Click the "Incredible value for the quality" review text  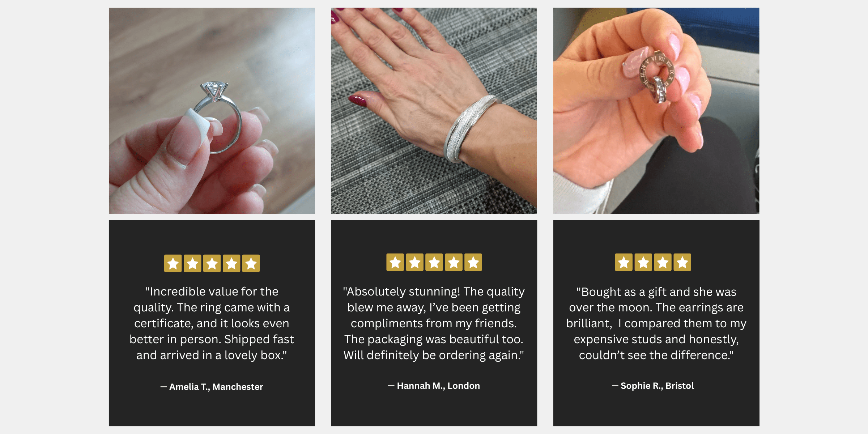pyautogui.click(x=212, y=323)
